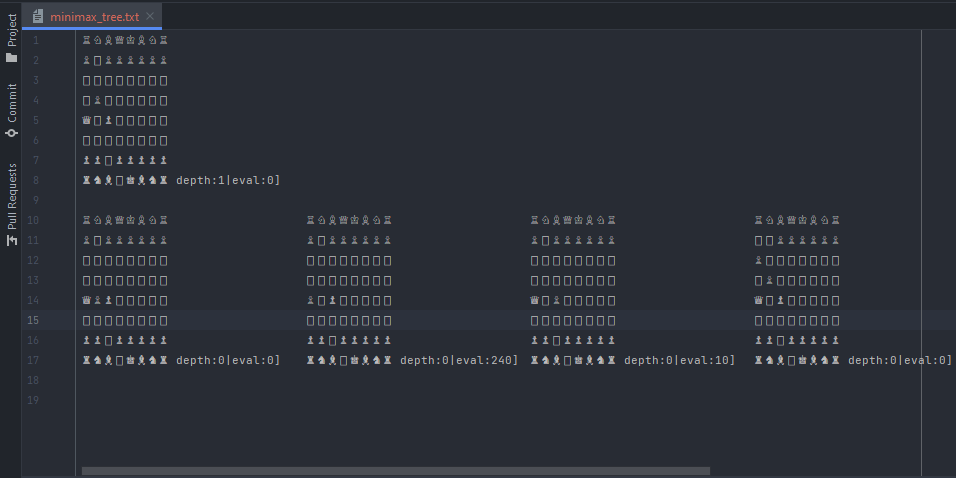Click the text depth:0|eval:240]
The width and height of the screenshot is (956, 478).
459,360
